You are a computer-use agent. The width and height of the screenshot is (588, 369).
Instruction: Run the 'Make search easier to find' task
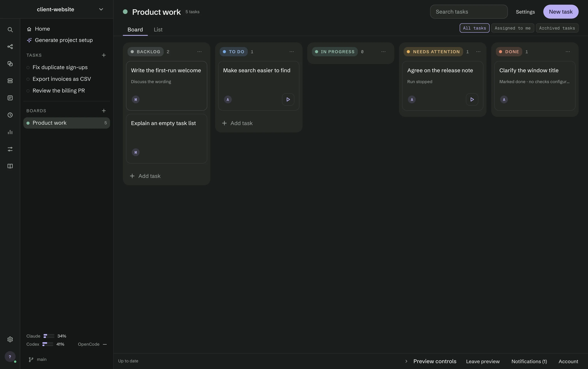coord(288,99)
